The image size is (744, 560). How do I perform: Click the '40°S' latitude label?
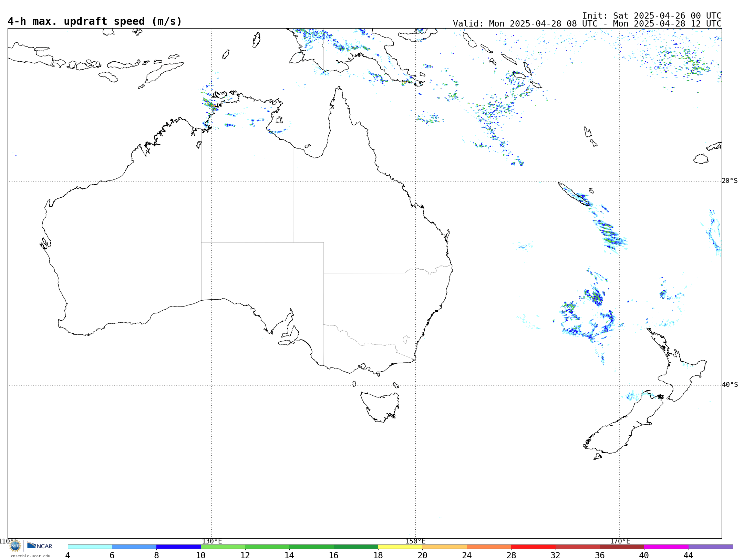[730, 385]
